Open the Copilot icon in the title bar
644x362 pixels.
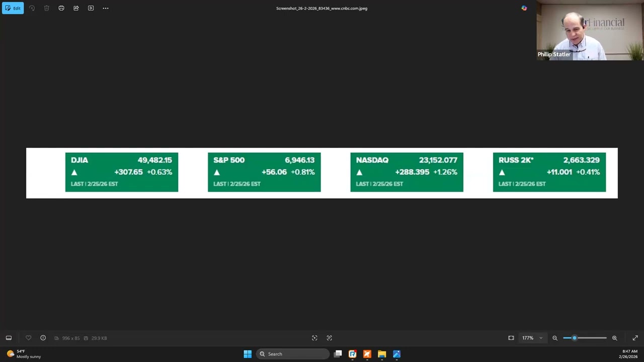[x=524, y=8]
